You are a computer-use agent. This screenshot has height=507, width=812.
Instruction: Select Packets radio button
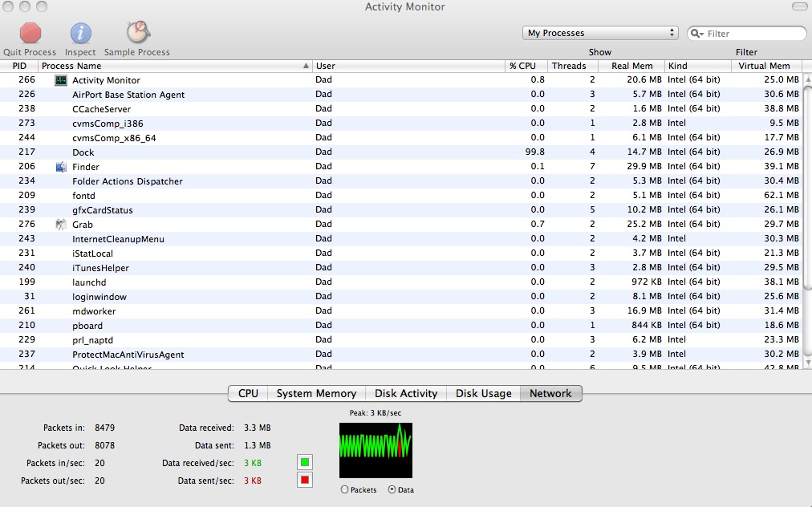[344, 489]
